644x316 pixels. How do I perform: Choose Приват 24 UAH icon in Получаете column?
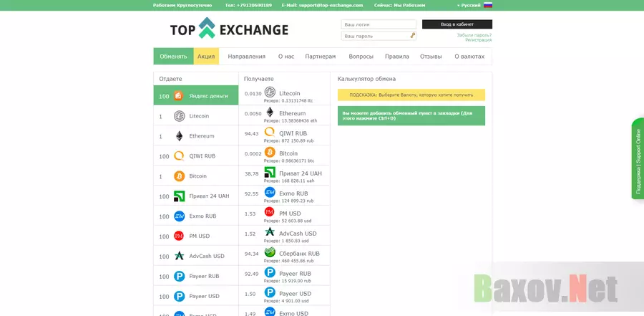270,172
